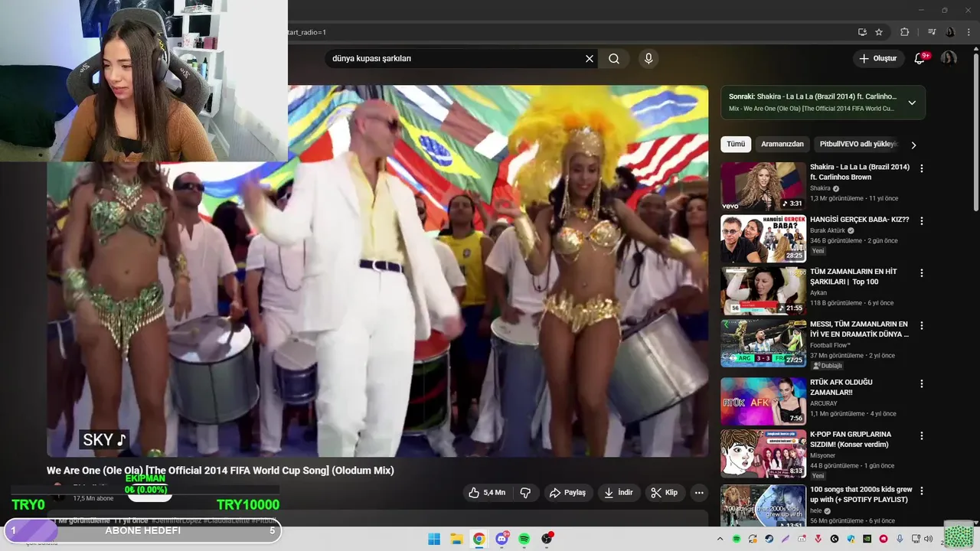Show hidden system tray icons chevron
The width and height of the screenshot is (980, 551).
coord(720,539)
